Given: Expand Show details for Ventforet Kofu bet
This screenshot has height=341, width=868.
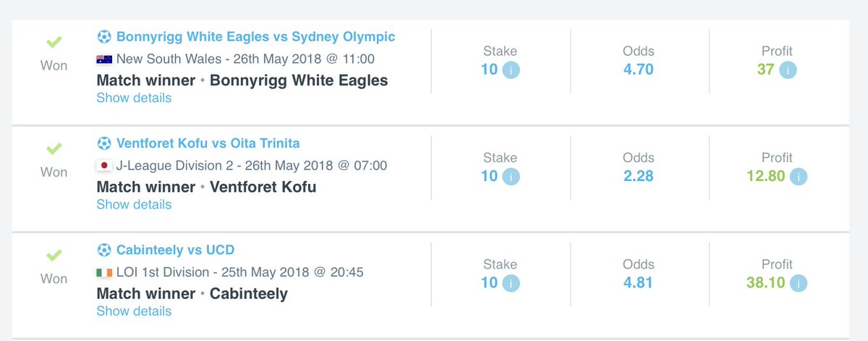Looking at the screenshot, I should [x=134, y=204].
